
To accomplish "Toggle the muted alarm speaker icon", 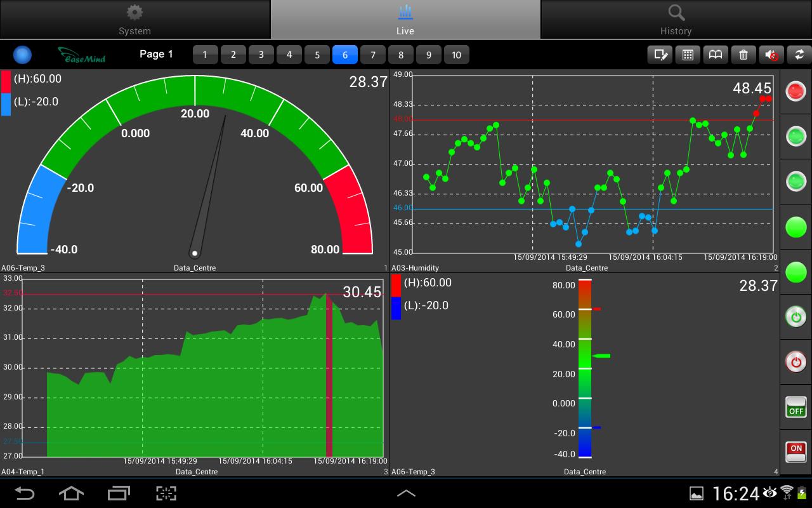I will (771, 55).
